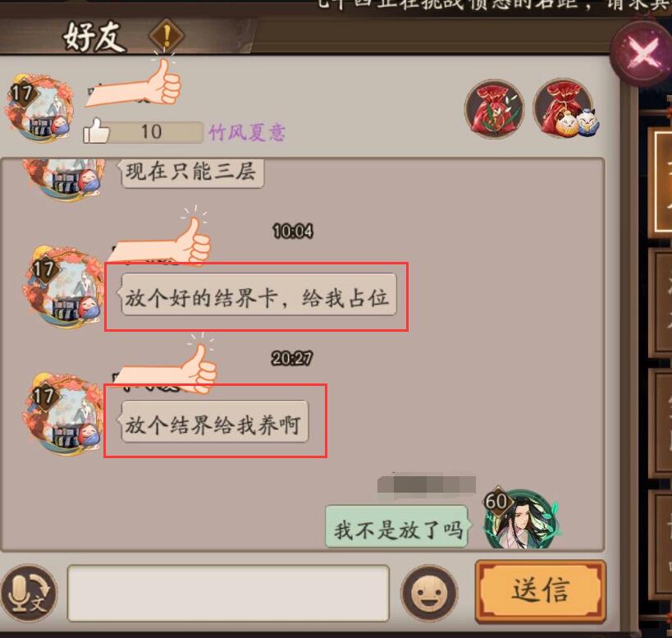Click friend avatar beside the 10:04 message
This screenshot has width=672, height=638.
[x=63, y=287]
